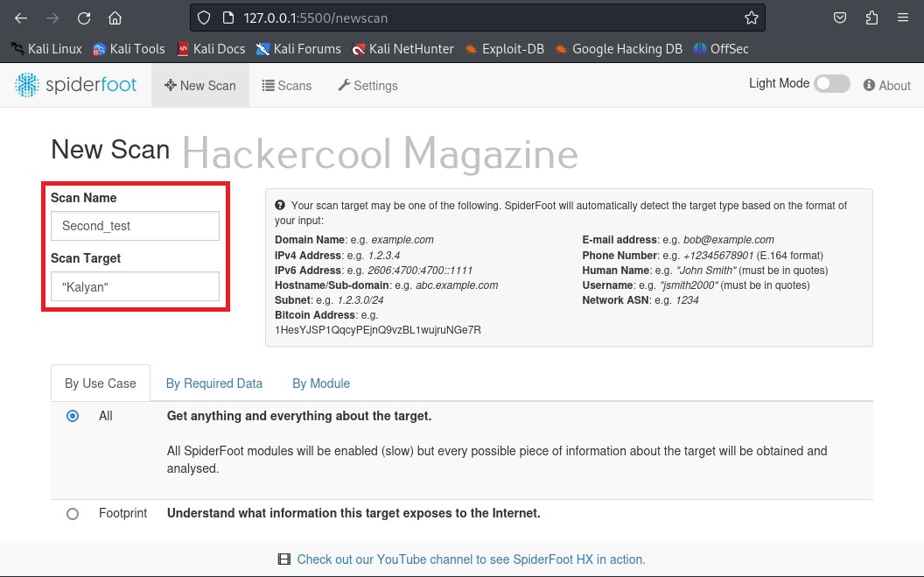This screenshot has width=924, height=577.
Task: Open the Pocket save icon
Action: coord(840,18)
